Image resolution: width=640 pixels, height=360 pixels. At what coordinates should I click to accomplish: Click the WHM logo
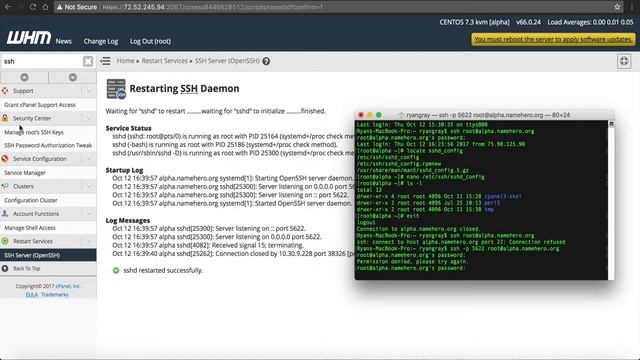point(29,38)
